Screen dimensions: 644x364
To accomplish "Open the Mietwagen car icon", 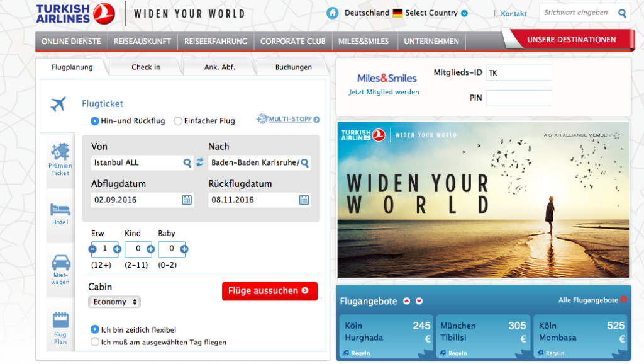I will tap(60, 270).
